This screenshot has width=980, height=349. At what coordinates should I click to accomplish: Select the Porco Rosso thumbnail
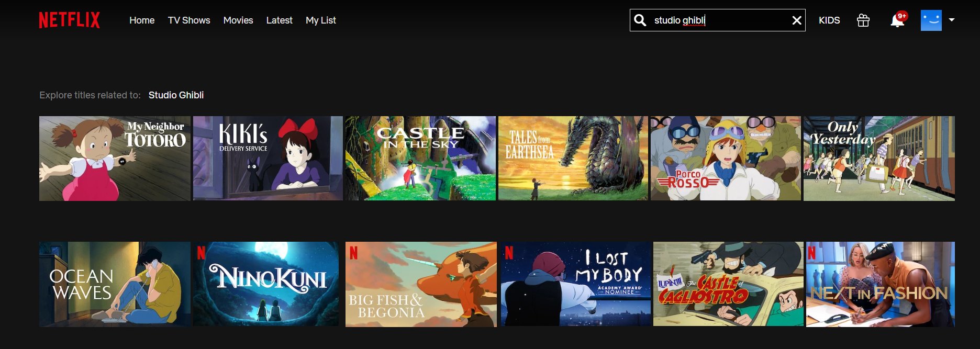tap(726, 159)
